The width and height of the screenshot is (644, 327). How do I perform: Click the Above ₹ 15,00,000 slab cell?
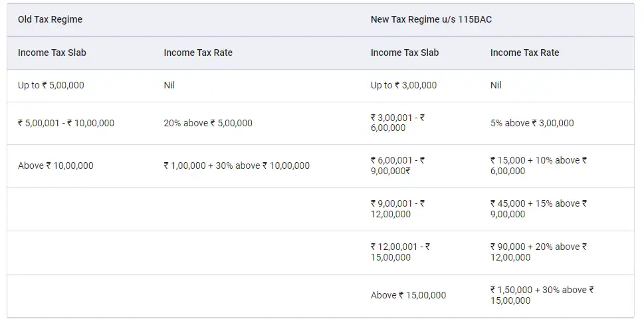[408, 295]
